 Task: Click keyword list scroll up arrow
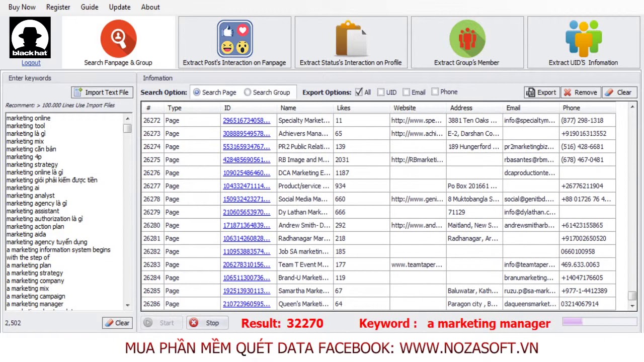(x=127, y=119)
